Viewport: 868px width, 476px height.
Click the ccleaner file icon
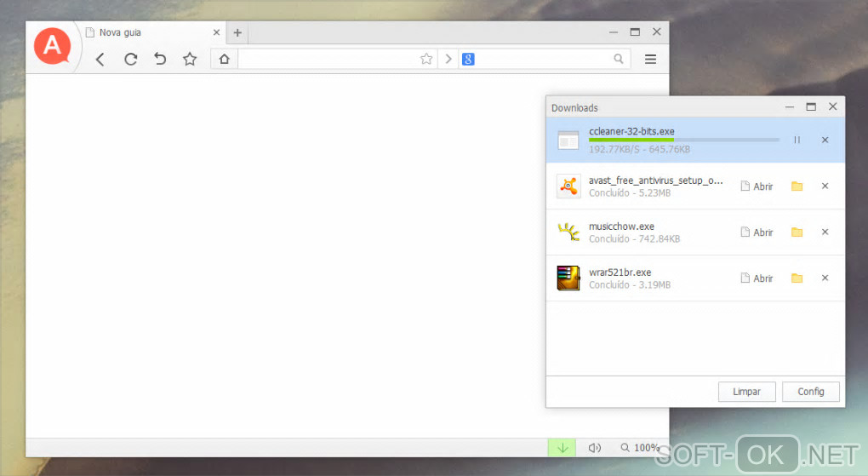pos(568,141)
